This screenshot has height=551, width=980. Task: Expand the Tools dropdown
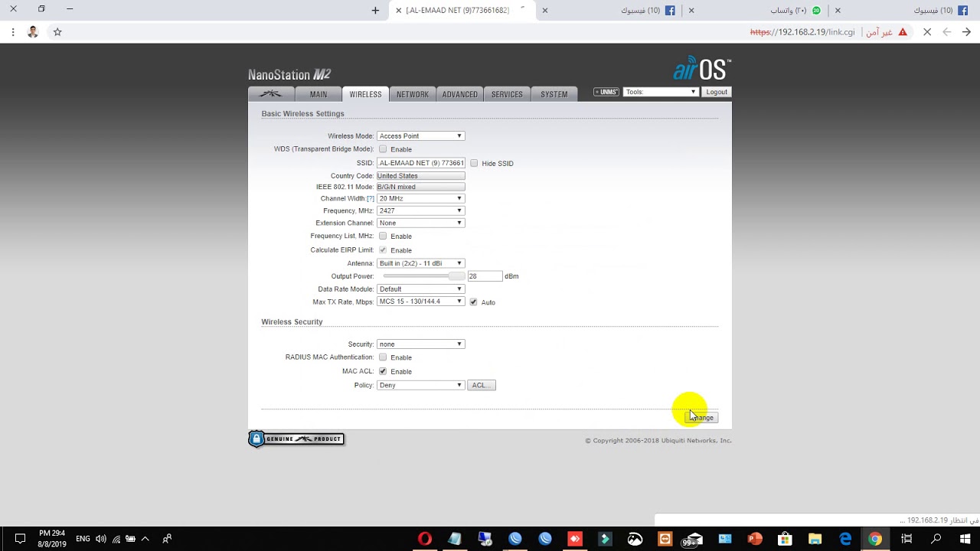tap(661, 92)
